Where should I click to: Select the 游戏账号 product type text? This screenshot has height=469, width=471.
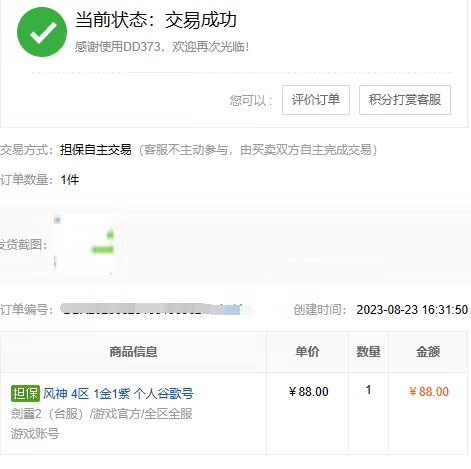pyautogui.click(x=35, y=434)
